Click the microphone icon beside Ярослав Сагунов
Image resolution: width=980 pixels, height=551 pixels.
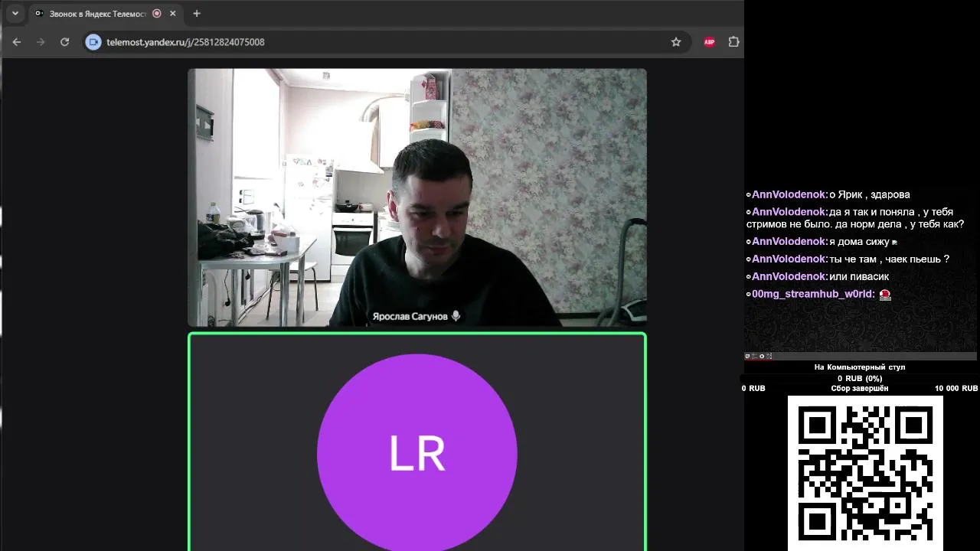456,315
